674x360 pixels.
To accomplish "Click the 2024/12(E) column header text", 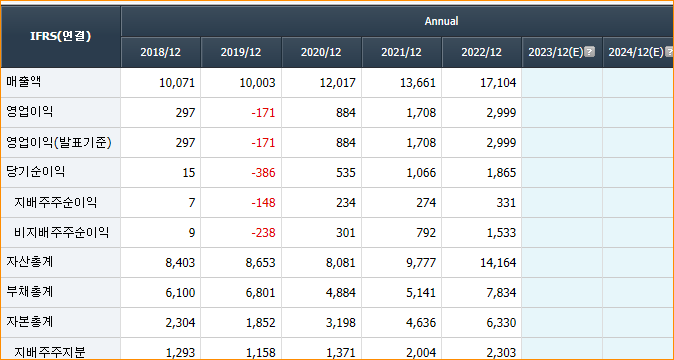I will (x=636, y=52).
